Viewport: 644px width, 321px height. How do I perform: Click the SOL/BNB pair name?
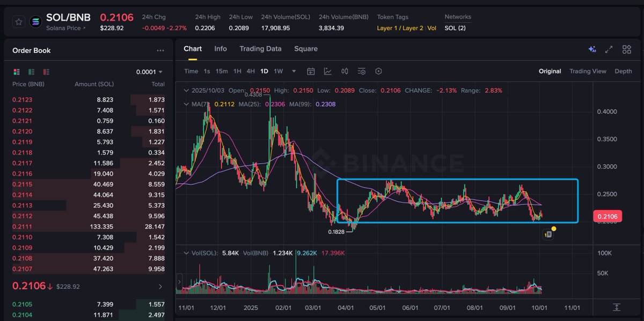(68, 18)
